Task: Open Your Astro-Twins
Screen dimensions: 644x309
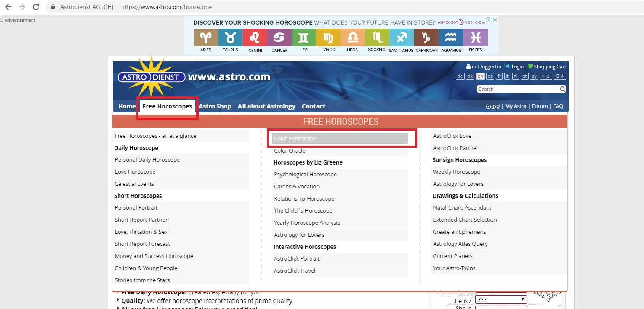Action: 499,268
